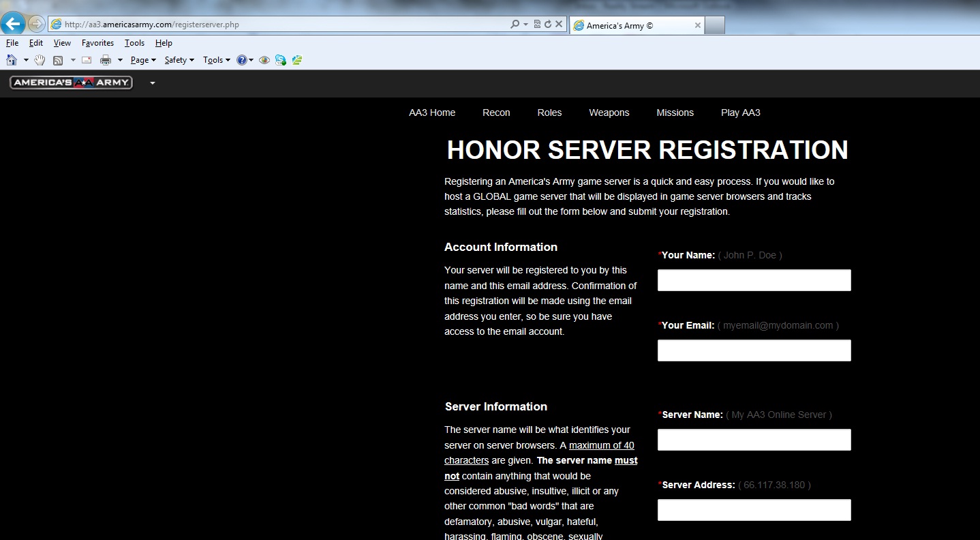Open the Missions navigation link
This screenshot has width=980, height=540.
pos(675,112)
